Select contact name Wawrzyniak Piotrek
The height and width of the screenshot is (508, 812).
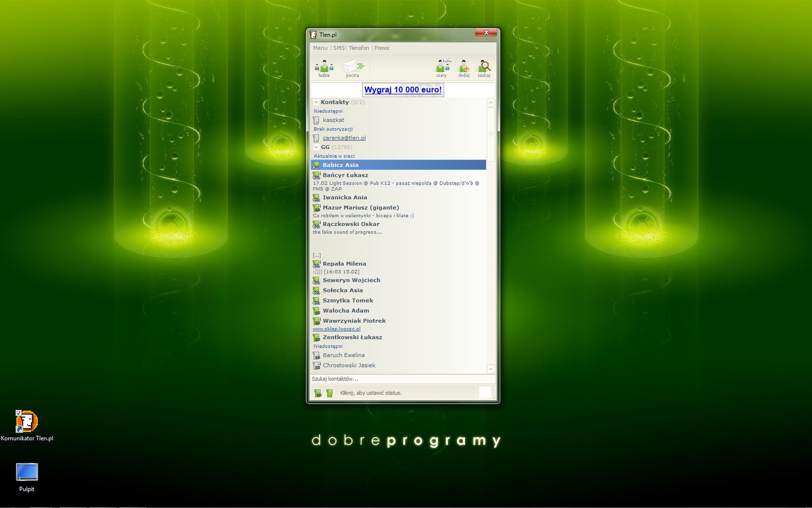tap(354, 321)
